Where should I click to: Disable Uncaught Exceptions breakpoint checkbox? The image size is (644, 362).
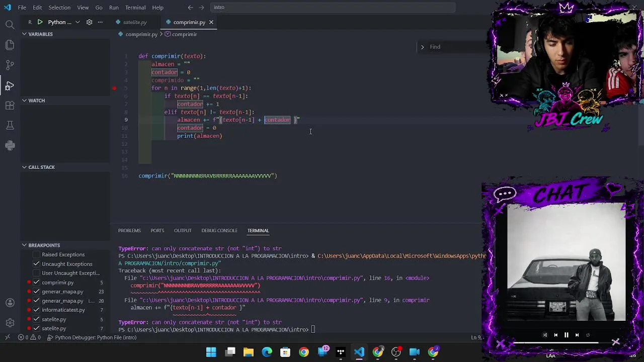click(36, 264)
